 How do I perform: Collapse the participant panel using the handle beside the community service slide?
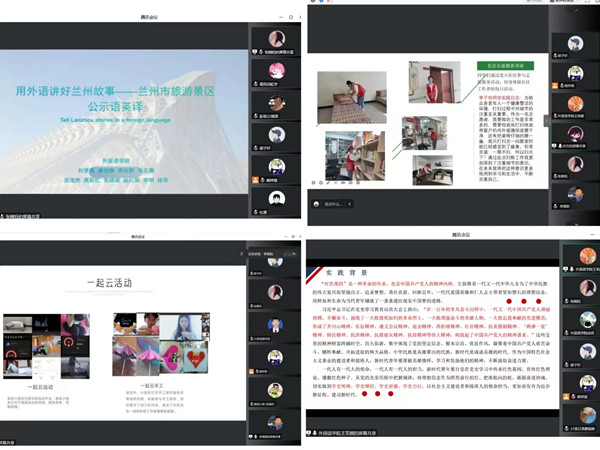coord(547,118)
